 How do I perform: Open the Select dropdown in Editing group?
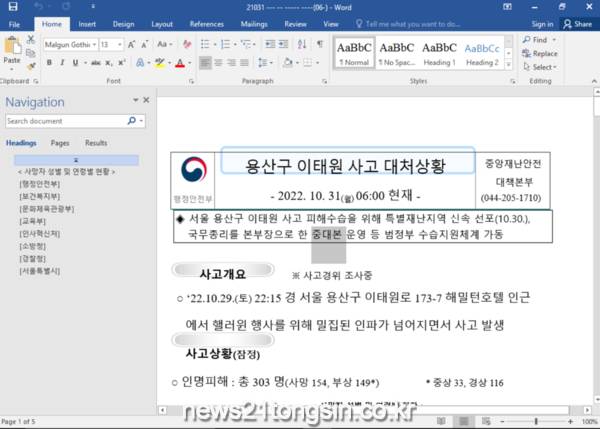[541, 67]
